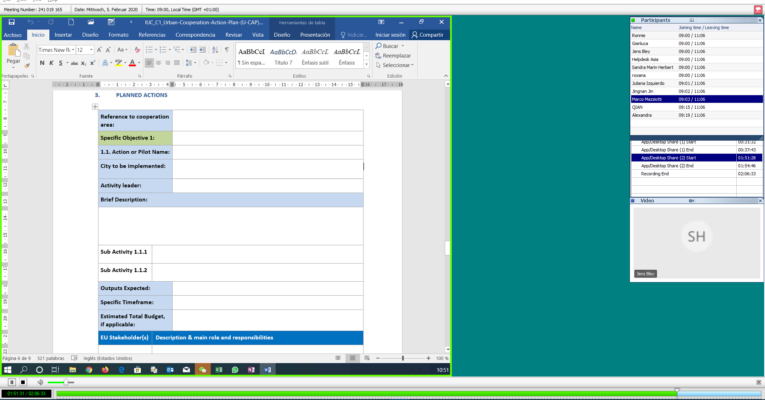The width and height of the screenshot is (765, 400).
Task: Click the text highlight color icon
Action: point(116,63)
